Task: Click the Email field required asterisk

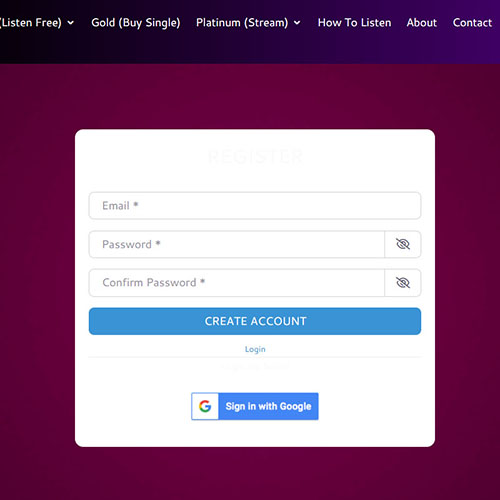Action: 136,204
